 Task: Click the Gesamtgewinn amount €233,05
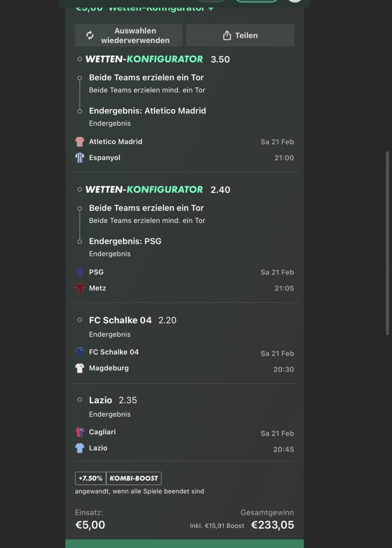272,525
